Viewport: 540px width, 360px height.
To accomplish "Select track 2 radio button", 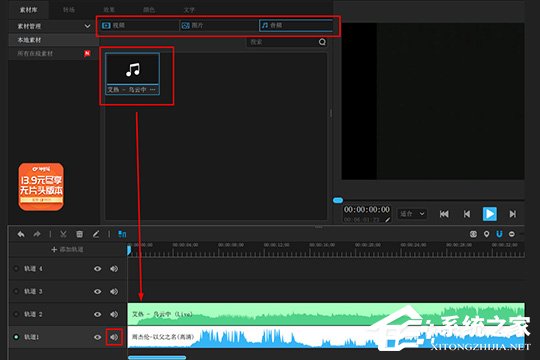I will [x=16, y=314].
